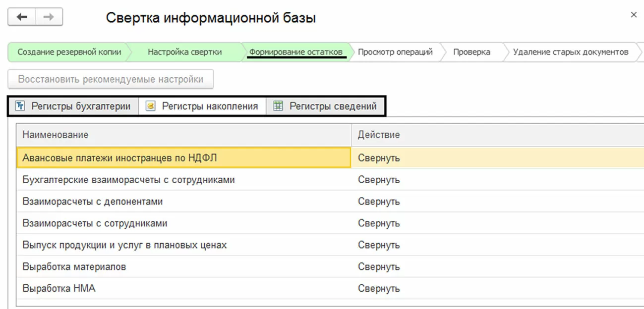Open the Проверка step
The height and width of the screenshot is (309, 644).
pos(471,52)
